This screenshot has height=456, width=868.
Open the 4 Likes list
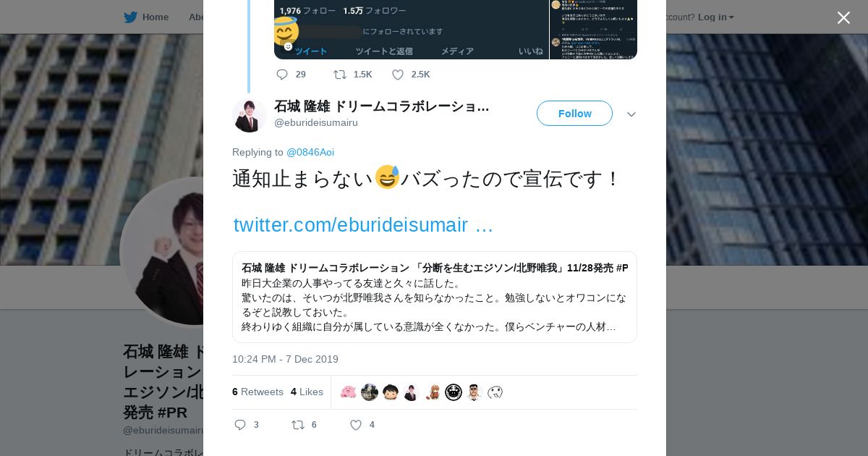pyautogui.click(x=307, y=392)
